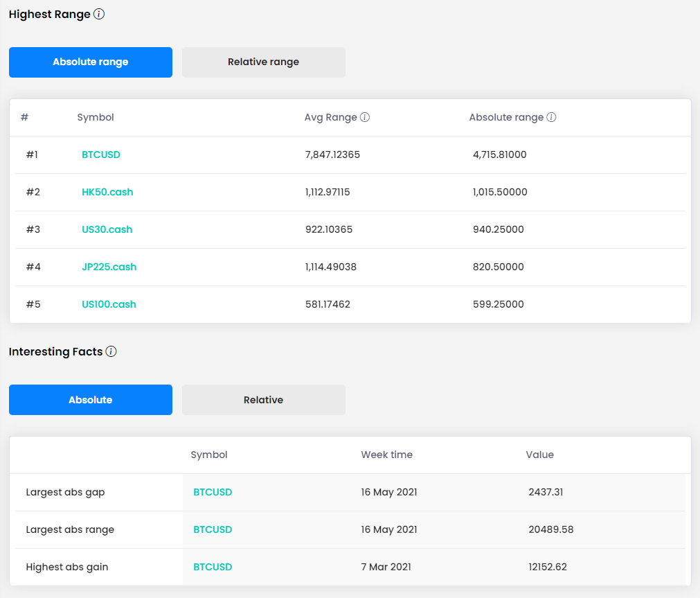
Task: Click BTCUSD in Largest abs range row
Action: 213,529
